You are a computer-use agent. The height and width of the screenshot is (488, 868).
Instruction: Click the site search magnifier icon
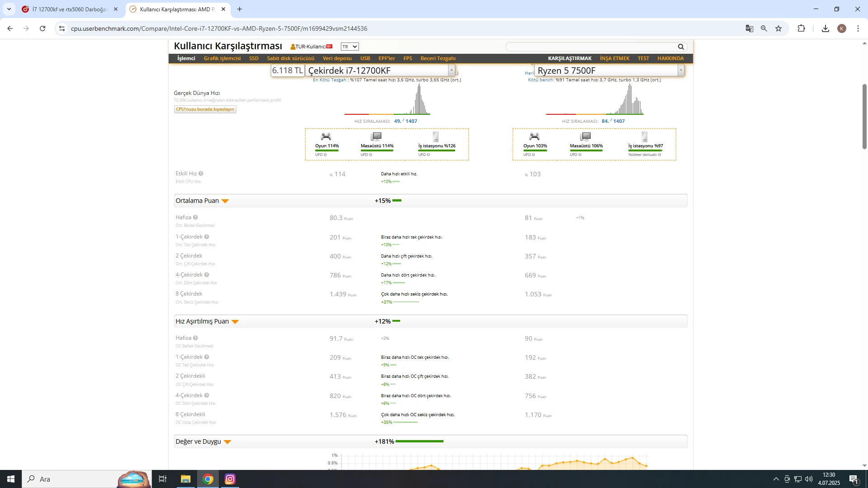(681, 47)
